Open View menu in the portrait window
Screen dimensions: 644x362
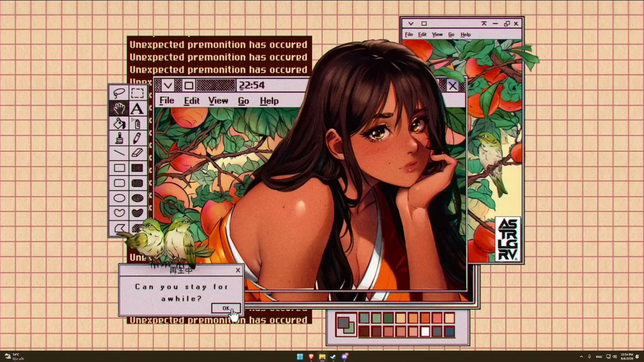point(218,101)
